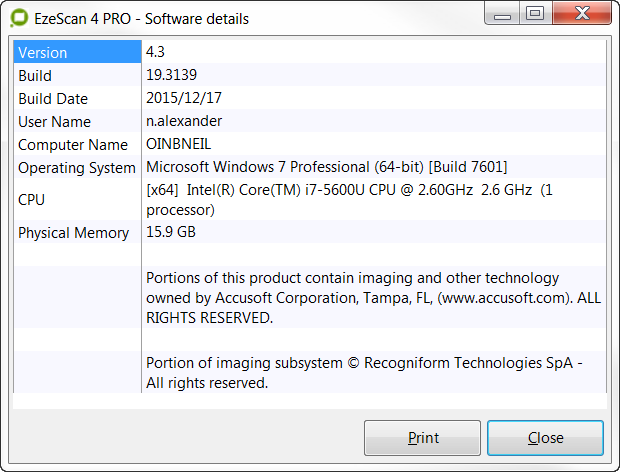
Task: Click the version value 4.3
Action: [156, 52]
